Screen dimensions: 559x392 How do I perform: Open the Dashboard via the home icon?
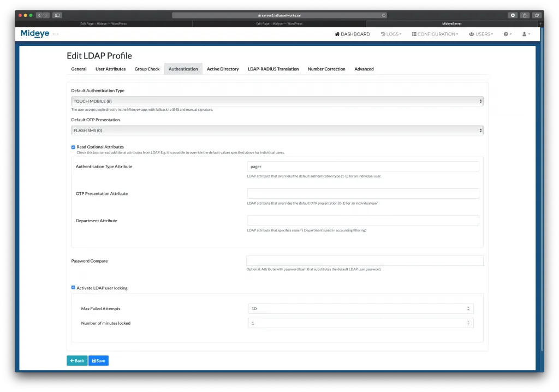[337, 34]
